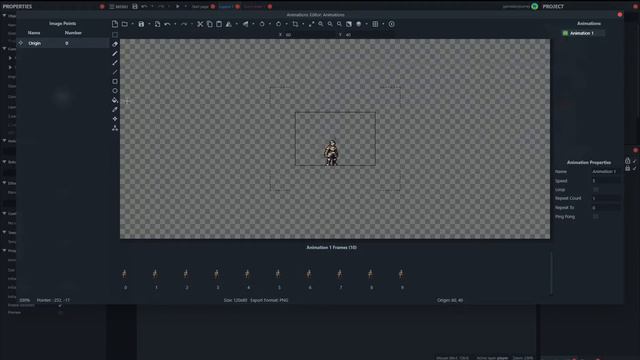Click the Repeat To input field
The width and height of the screenshot is (640, 360).
click(x=606, y=207)
